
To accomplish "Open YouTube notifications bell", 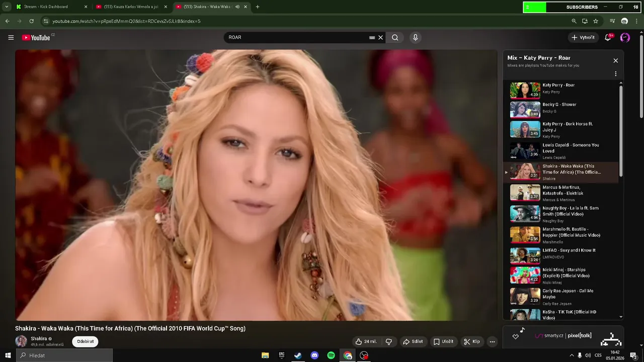I will pyautogui.click(x=608, y=37).
